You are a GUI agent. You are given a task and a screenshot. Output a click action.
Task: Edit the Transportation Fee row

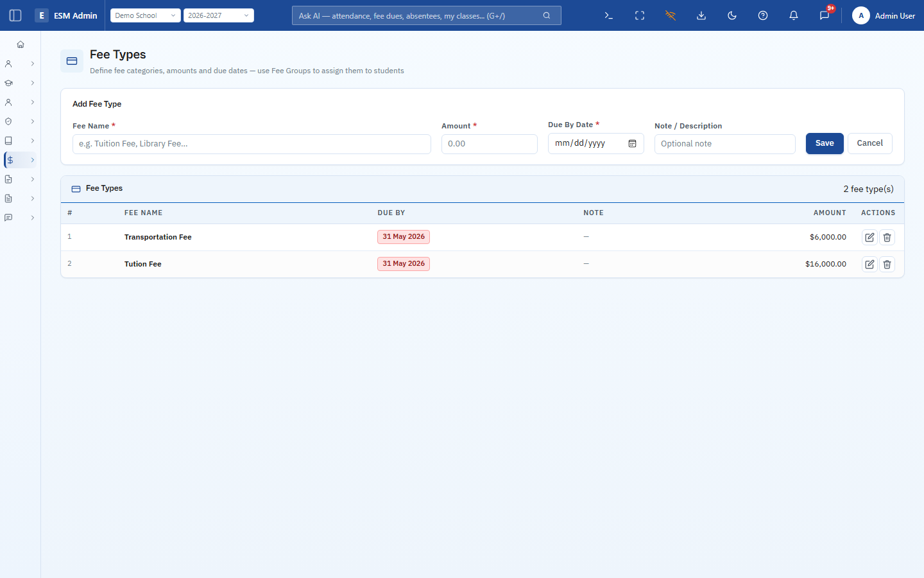869,238
